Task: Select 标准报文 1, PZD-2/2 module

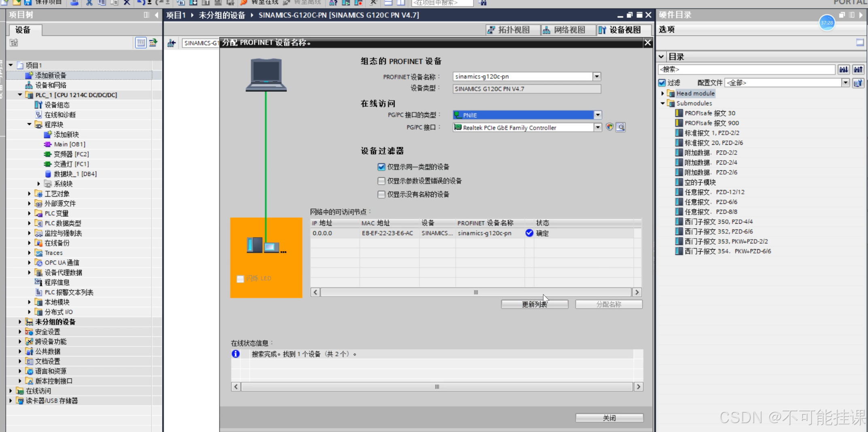Action: (712, 133)
